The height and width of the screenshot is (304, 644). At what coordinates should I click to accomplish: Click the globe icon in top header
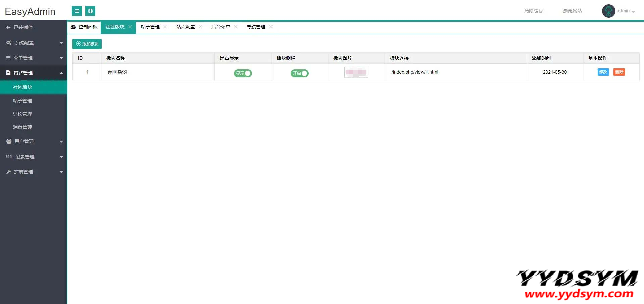click(x=90, y=11)
